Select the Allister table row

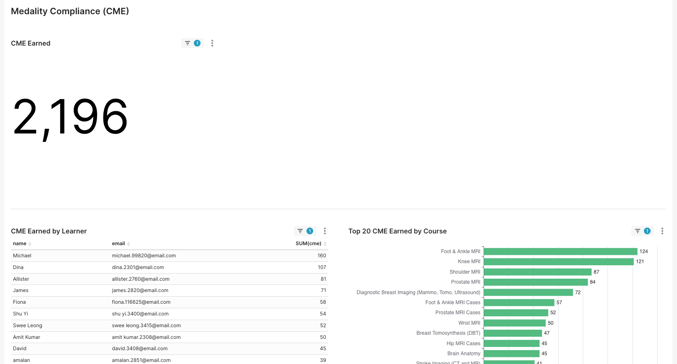[x=169, y=279]
